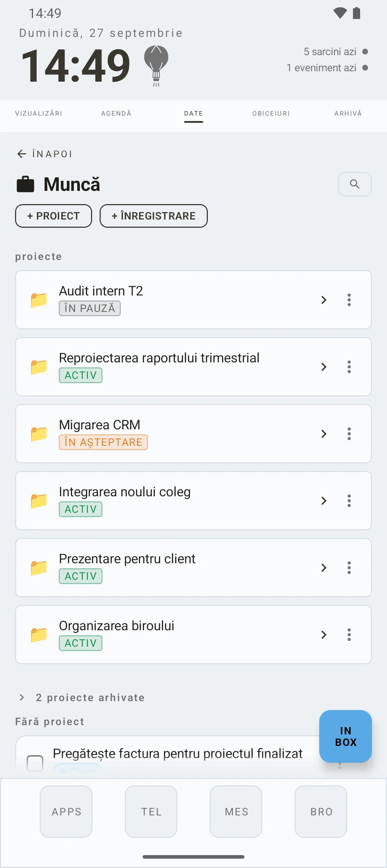
Task: Expand Prezentare pentru client chevron
Action: (324, 568)
